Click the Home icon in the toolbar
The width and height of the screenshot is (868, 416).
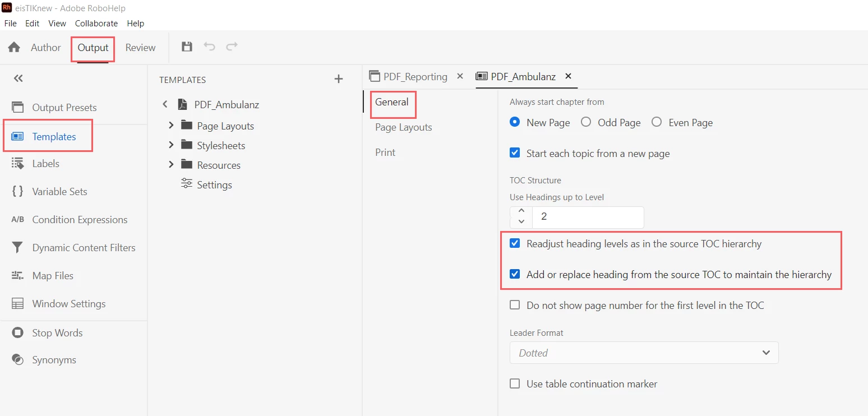coord(14,48)
